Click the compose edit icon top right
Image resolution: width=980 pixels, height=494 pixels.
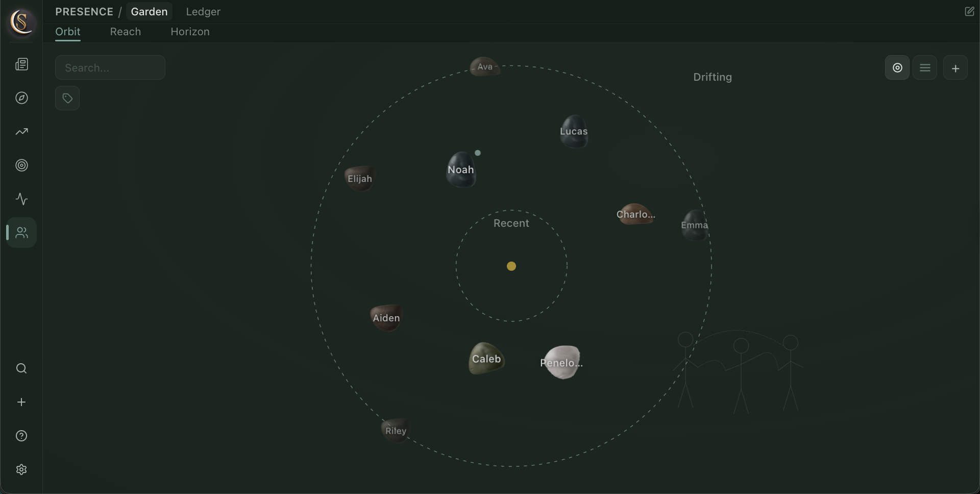coord(969,11)
